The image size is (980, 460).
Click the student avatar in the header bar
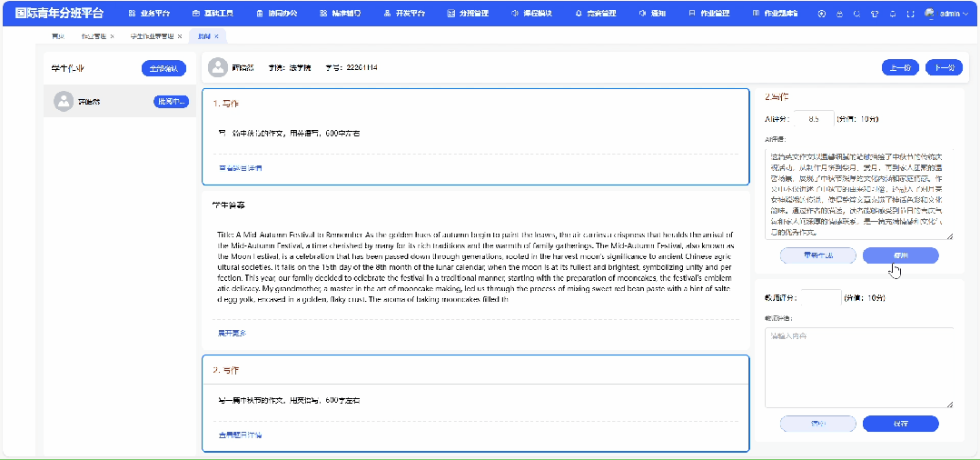pos(218,68)
